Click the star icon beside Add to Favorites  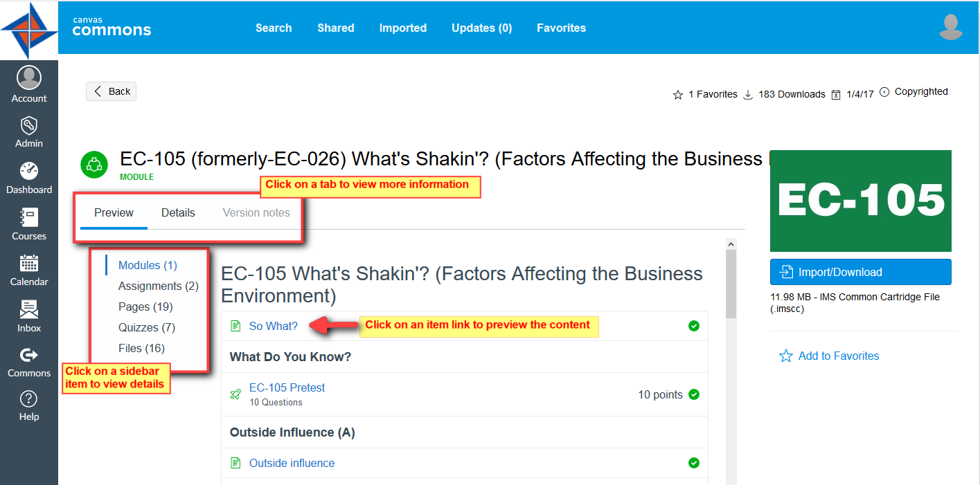(x=786, y=356)
